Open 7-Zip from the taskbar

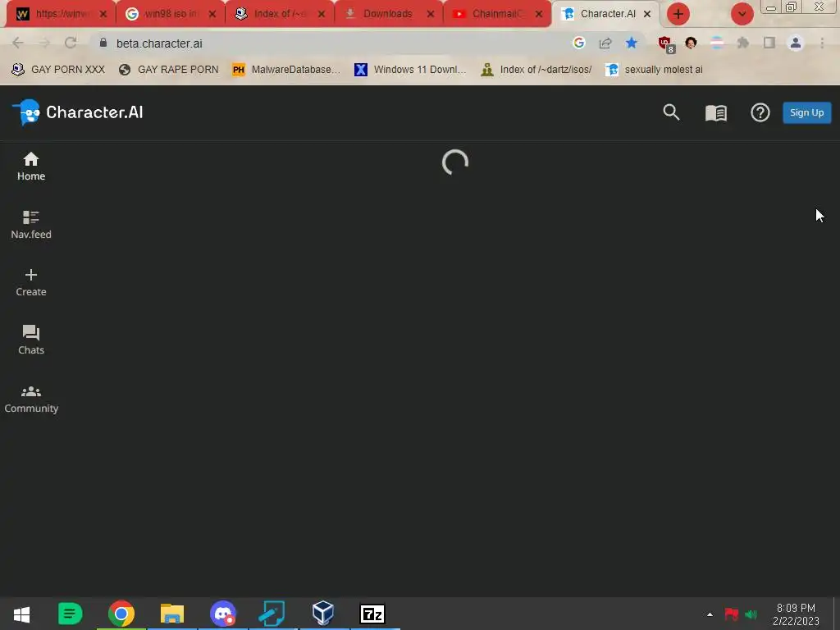373,614
